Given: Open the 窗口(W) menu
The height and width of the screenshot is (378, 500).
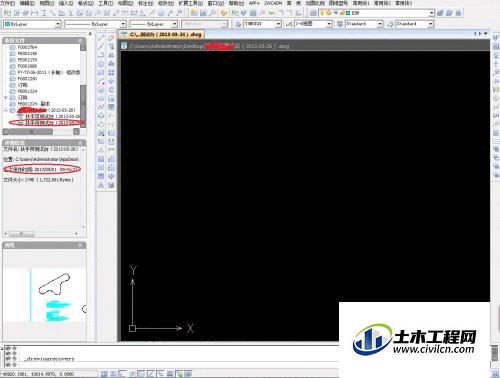Looking at the screenshot, I should point(216,3).
